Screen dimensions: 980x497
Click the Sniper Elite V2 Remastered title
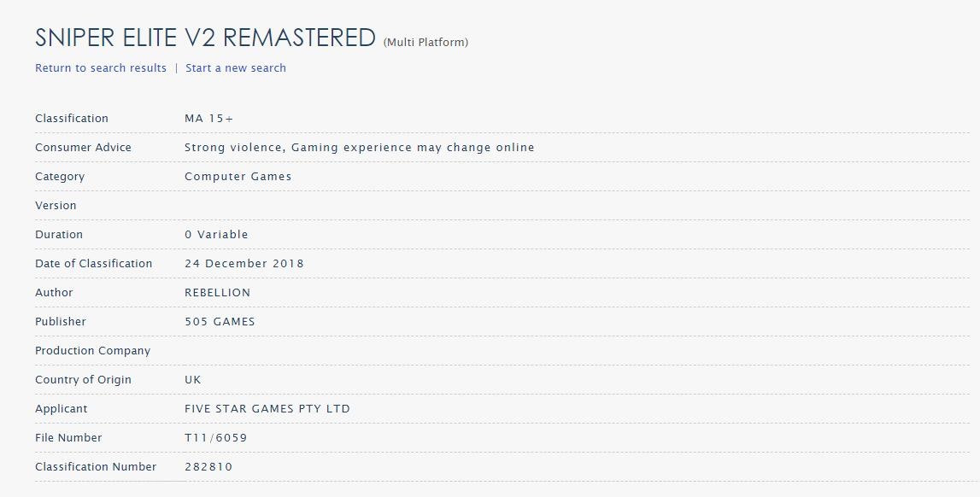[x=206, y=38]
